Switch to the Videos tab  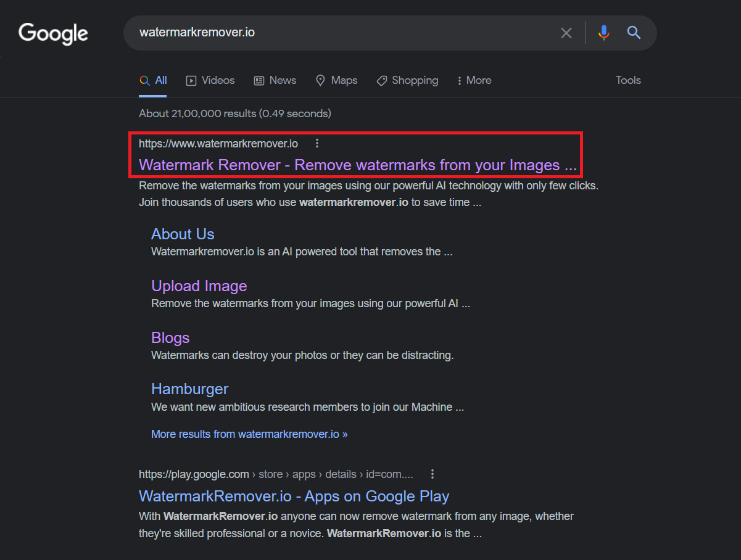[210, 80]
